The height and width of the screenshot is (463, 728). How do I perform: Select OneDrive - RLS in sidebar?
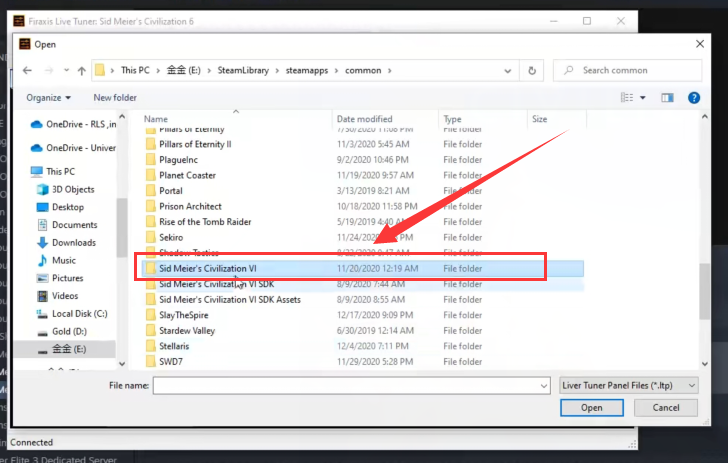[73, 124]
